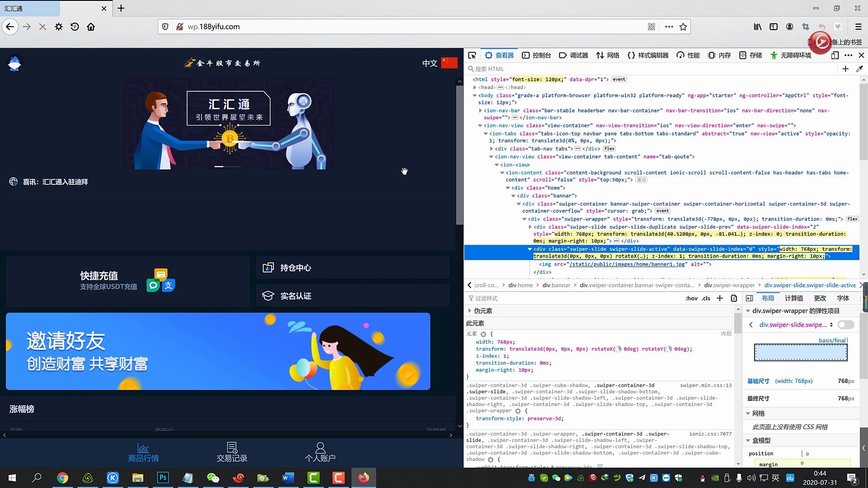This screenshot has height=488, width=868.
Task: Open the Firefox hamburger menu
Action: (x=858, y=27)
